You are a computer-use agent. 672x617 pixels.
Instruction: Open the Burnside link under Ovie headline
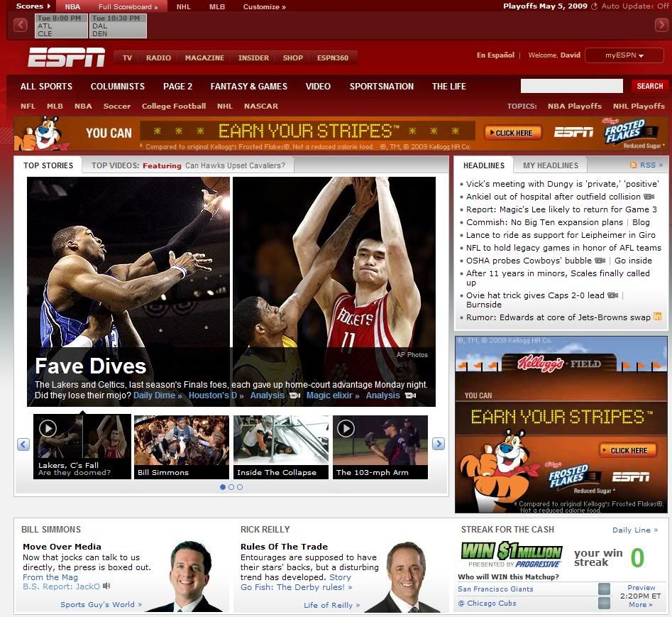pos(484,305)
